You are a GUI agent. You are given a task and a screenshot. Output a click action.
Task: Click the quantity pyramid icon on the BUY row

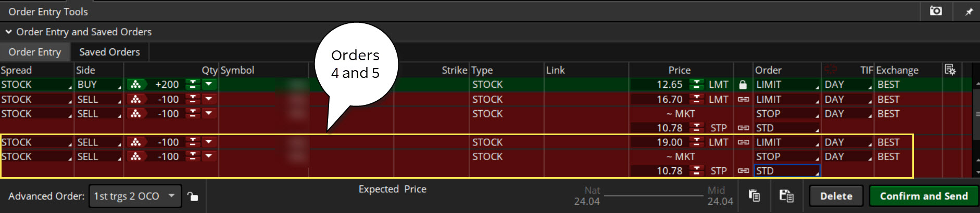pos(136,84)
